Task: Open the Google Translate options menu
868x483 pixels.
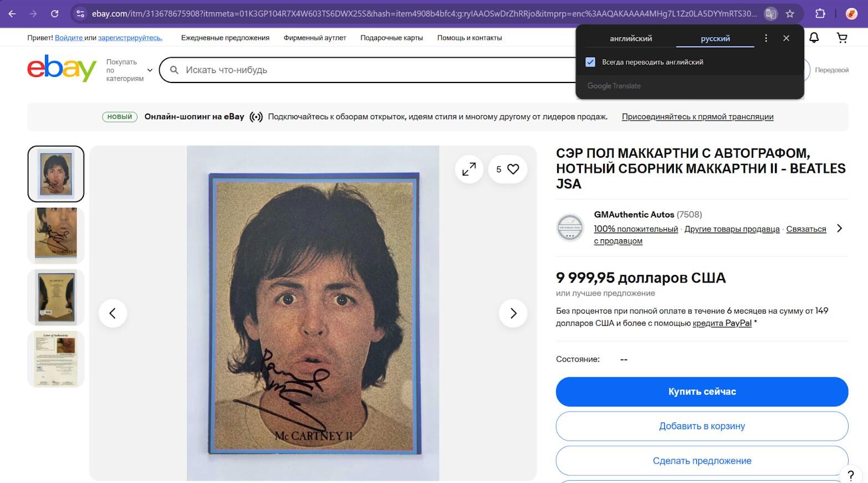Action: (766, 38)
